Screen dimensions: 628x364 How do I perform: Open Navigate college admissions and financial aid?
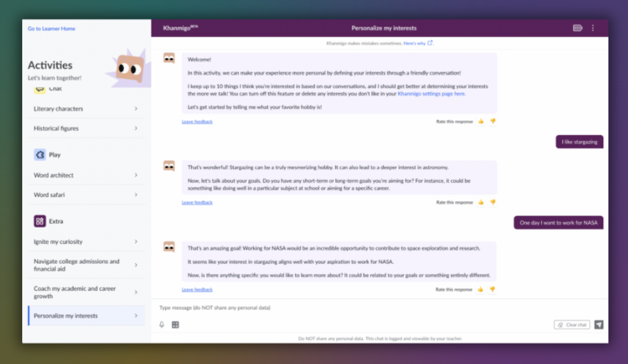click(x=86, y=265)
